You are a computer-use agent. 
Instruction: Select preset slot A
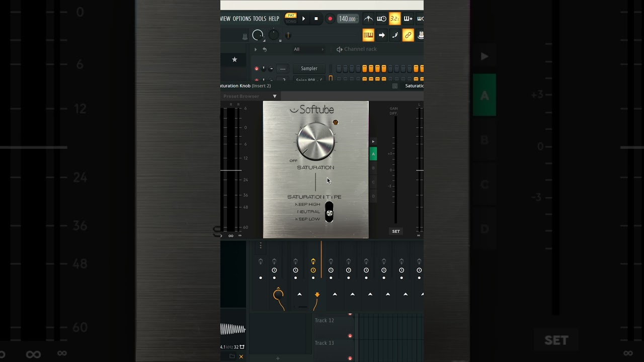tap(373, 154)
